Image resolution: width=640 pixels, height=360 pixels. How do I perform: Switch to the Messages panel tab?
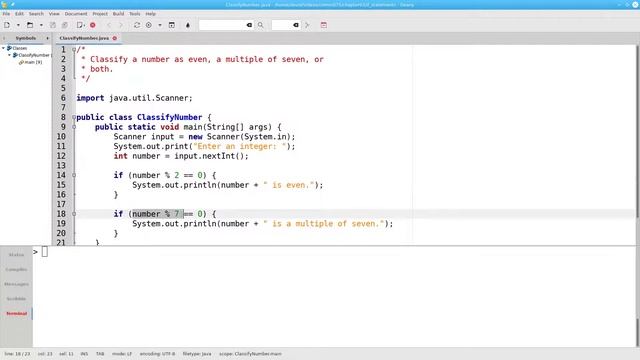(16, 284)
